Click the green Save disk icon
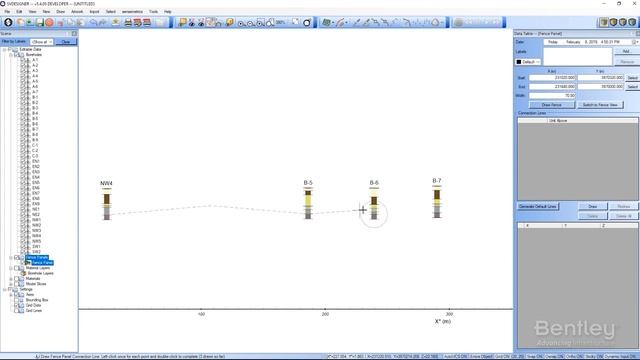Image resolution: width=640 pixels, height=360 pixels. [x=40, y=22]
